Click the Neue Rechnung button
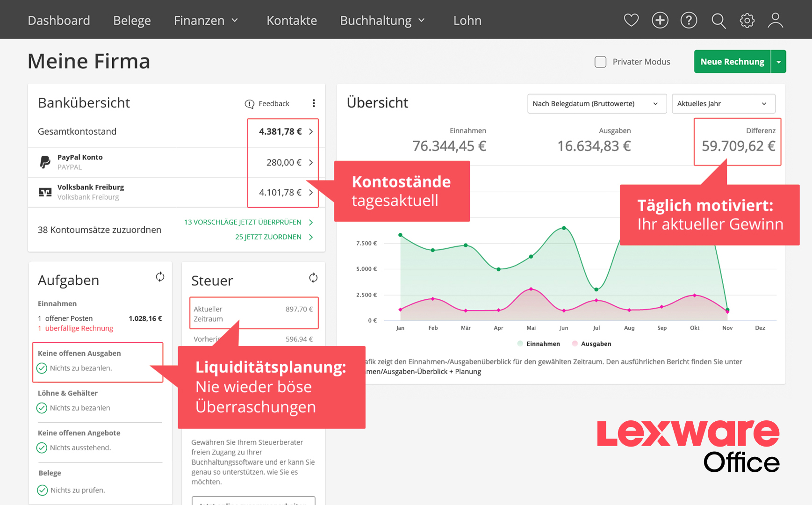 pos(732,61)
